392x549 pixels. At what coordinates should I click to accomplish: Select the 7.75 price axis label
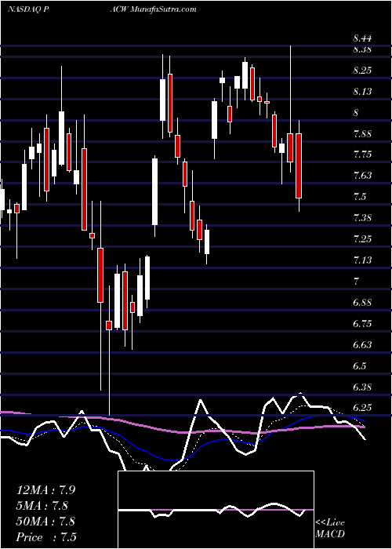(362, 155)
